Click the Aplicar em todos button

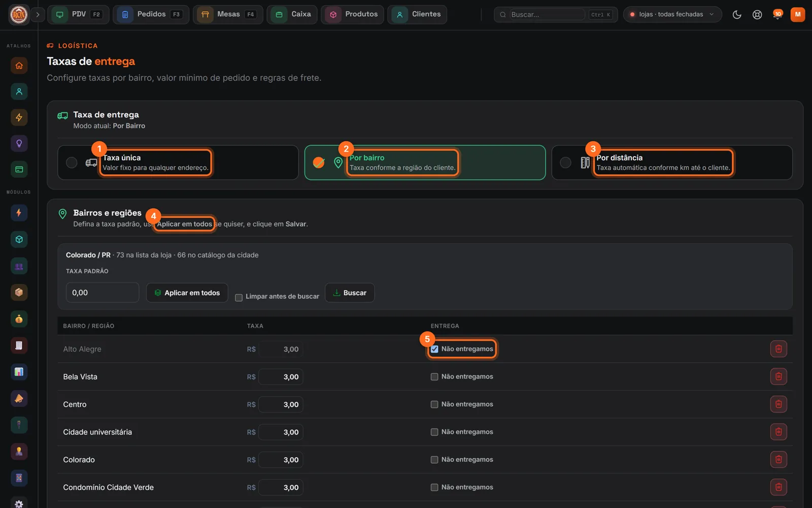click(187, 293)
